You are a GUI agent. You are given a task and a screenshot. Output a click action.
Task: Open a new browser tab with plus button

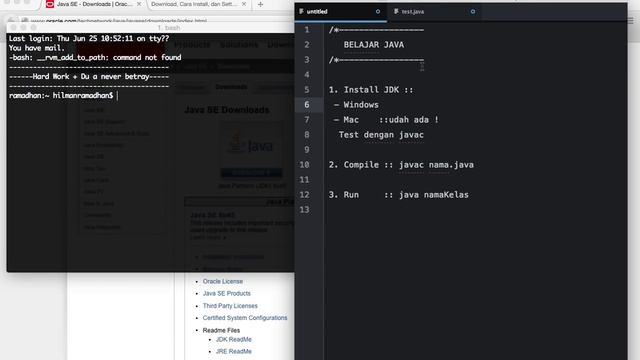[x=260, y=4]
